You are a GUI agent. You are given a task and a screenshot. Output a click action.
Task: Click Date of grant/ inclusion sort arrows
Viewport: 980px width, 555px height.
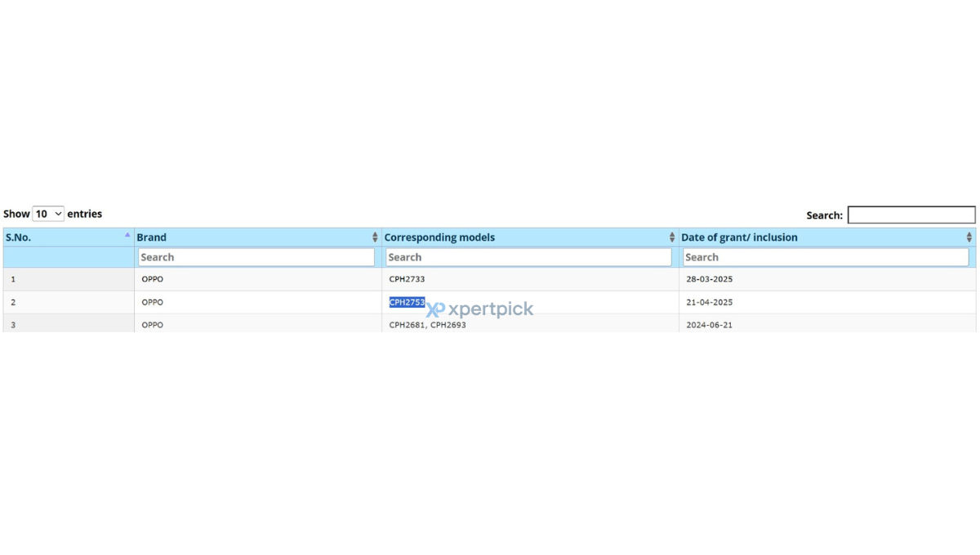969,238
